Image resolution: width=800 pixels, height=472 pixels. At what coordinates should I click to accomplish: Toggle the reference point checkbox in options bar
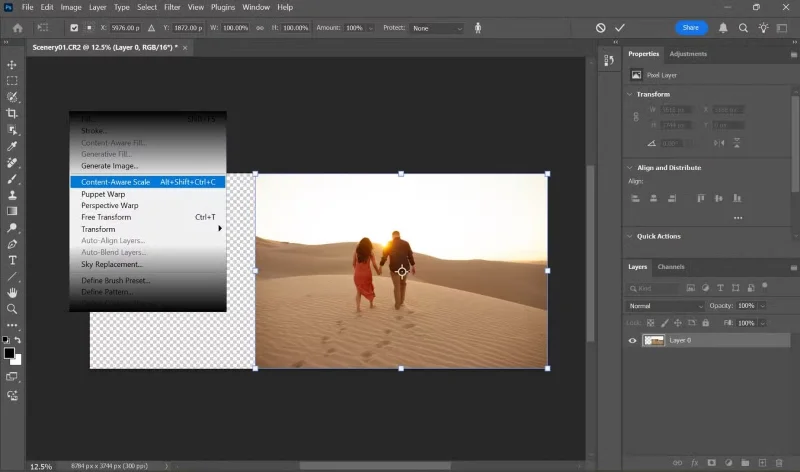(x=74, y=28)
